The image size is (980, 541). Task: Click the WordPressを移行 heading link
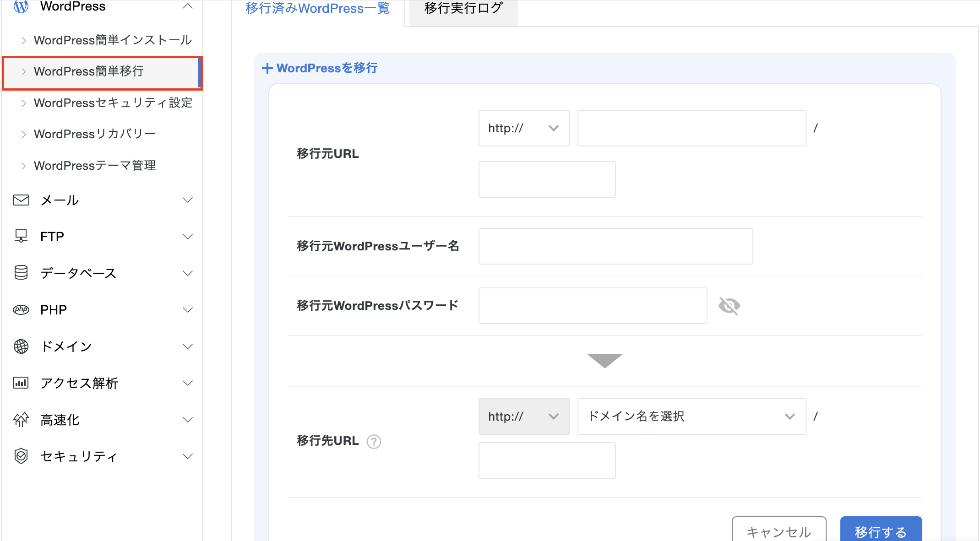point(327,68)
